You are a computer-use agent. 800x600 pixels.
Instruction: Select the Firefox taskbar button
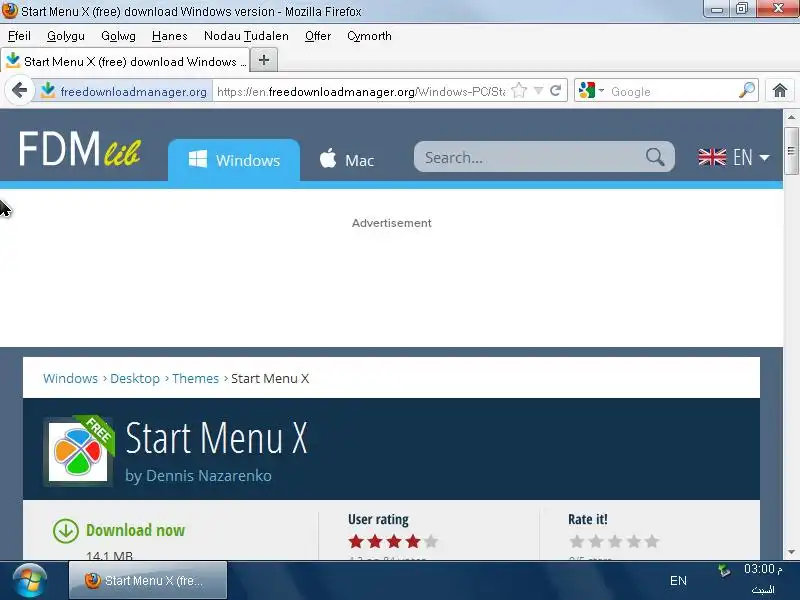[x=148, y=581]
